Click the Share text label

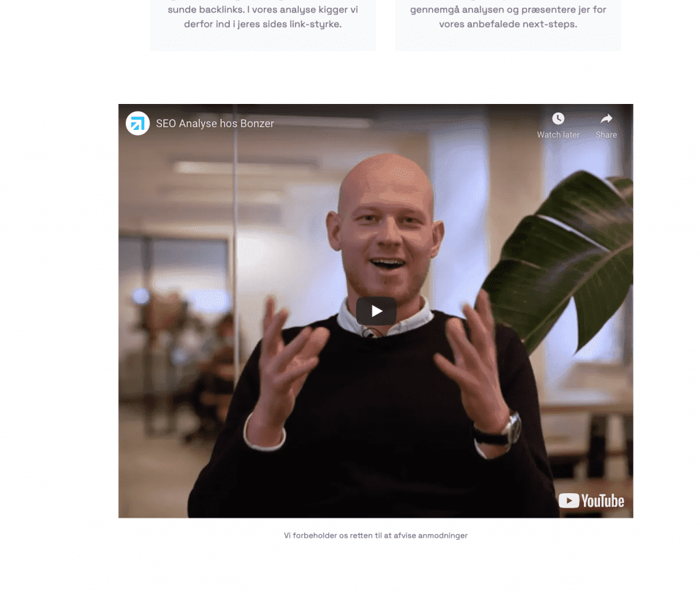click(x=606, y=135)
